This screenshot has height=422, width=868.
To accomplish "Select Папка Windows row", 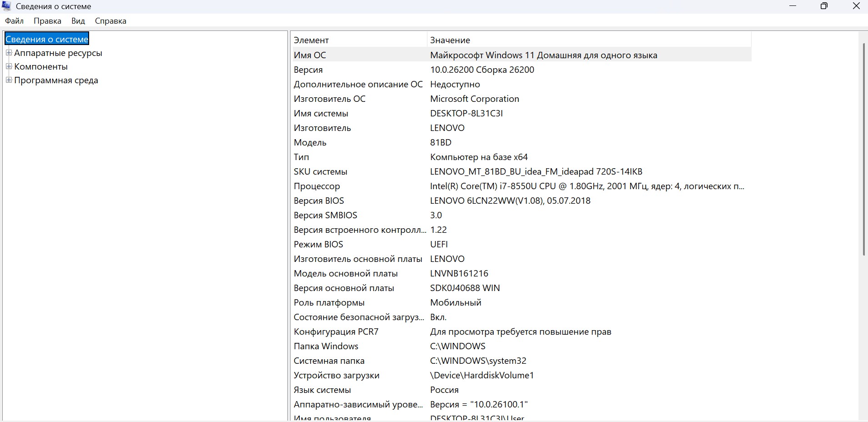I will click(x=522, y=346).
